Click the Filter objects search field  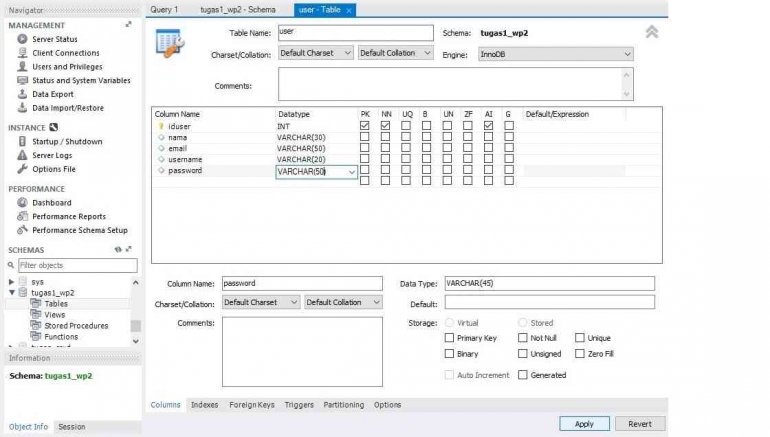78,265
